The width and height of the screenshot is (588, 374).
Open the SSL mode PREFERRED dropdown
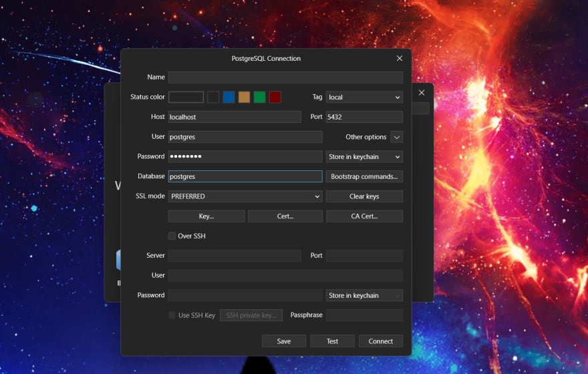click(x=245, y=196)
